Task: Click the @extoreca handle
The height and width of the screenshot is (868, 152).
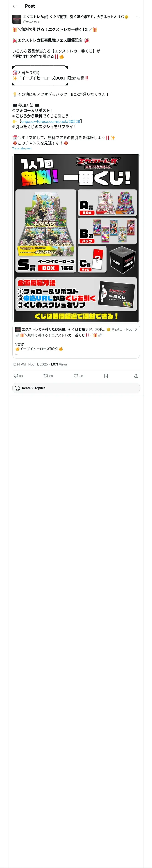Action: [31, 21]
